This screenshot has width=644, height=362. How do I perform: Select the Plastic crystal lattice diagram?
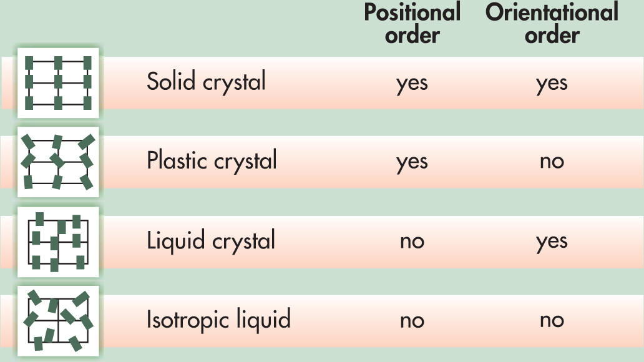[x=58, y=162]
